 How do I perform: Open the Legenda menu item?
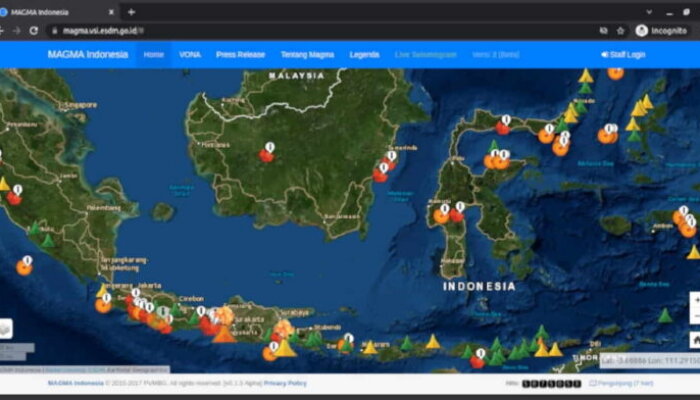tap(364, 54)
